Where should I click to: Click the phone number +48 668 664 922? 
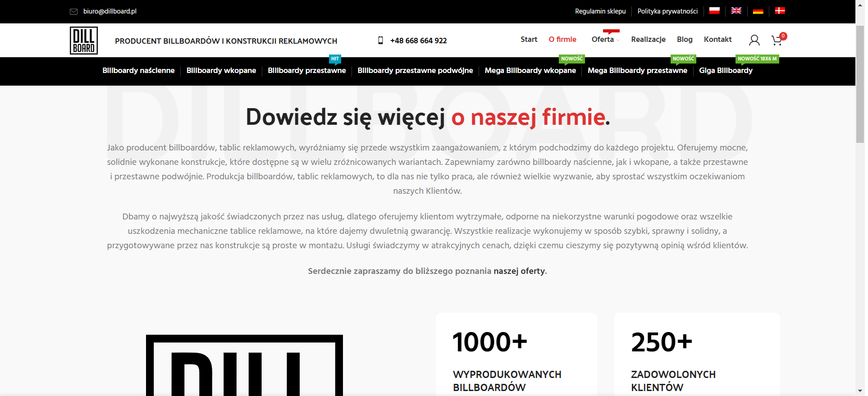pyautogui.click(x=418, y=41)
